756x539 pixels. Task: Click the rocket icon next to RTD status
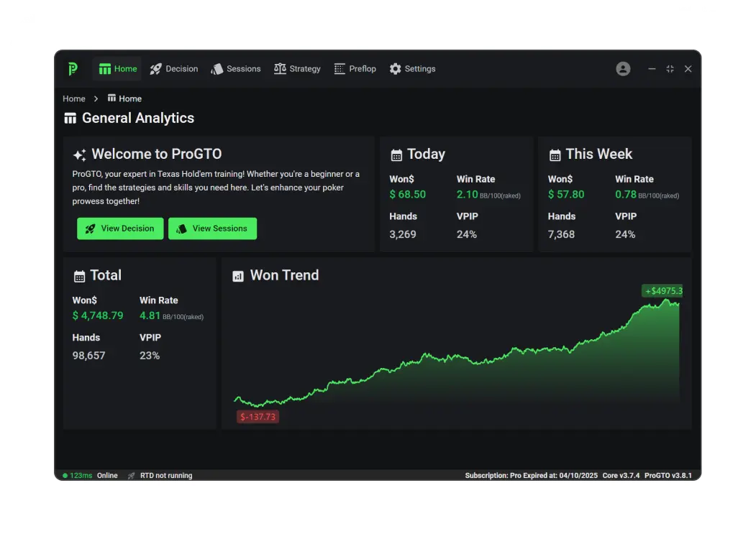[x=131, y=476]
